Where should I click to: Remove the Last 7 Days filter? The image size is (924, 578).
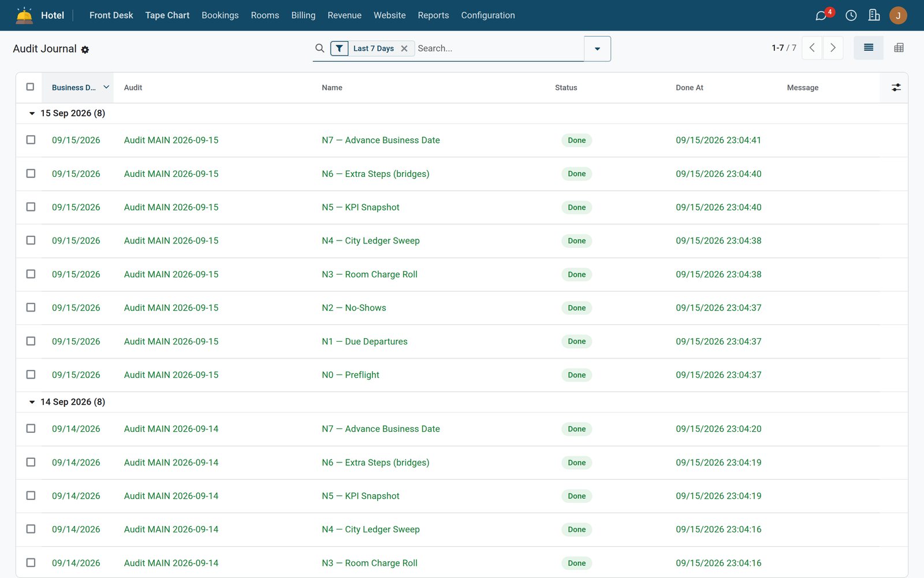[x=404, y=49]
